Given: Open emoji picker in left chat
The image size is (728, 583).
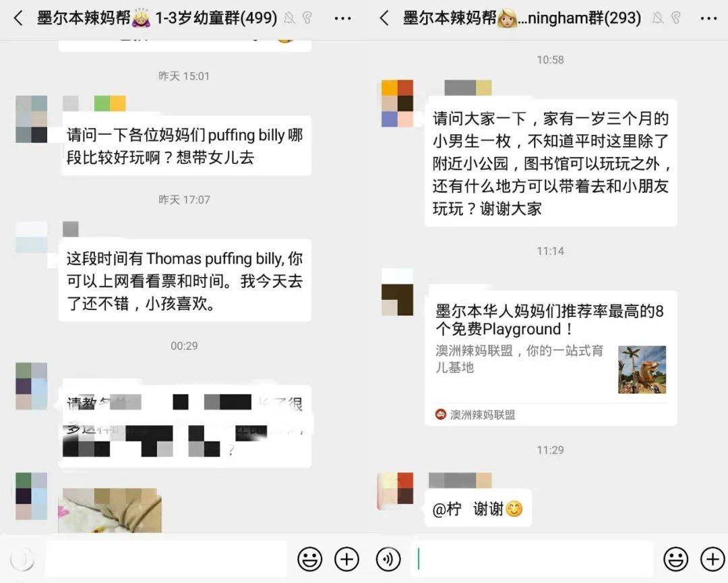Looking at the screenshot, I should coord(309,559).
